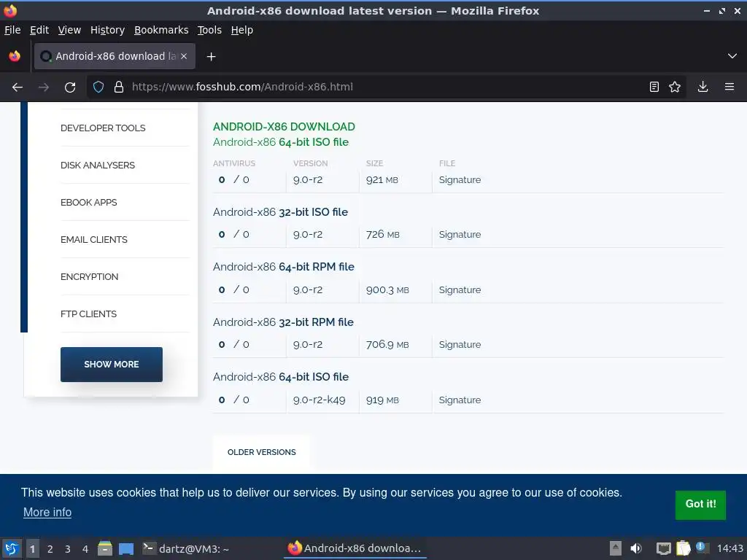Open the Help menu
Viewport: 747px width, 560px height.
tap(242, 30)
